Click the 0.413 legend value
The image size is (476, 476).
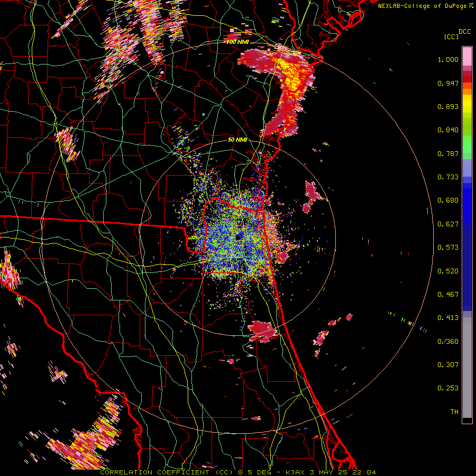(448, 318)
